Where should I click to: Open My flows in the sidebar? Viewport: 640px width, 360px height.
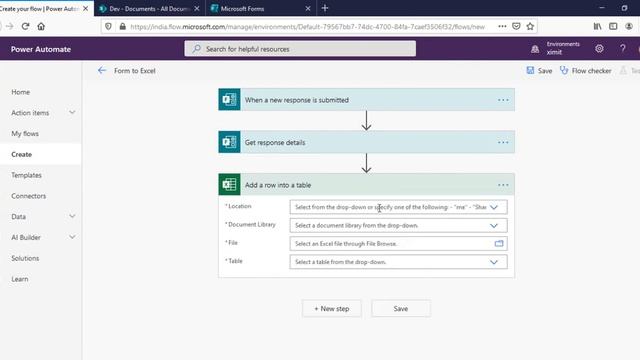25,133
